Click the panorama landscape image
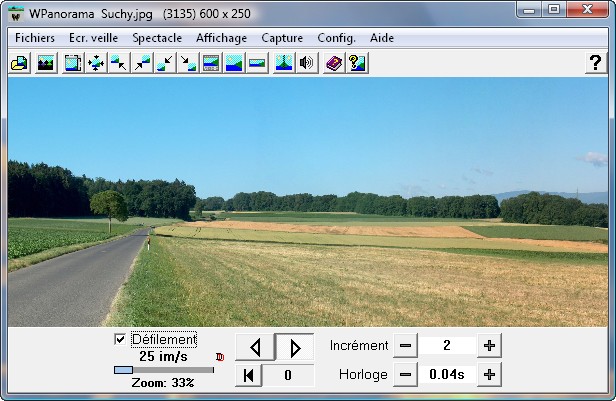The width and height of the screenshot is (616, 401). coord(308,202)
